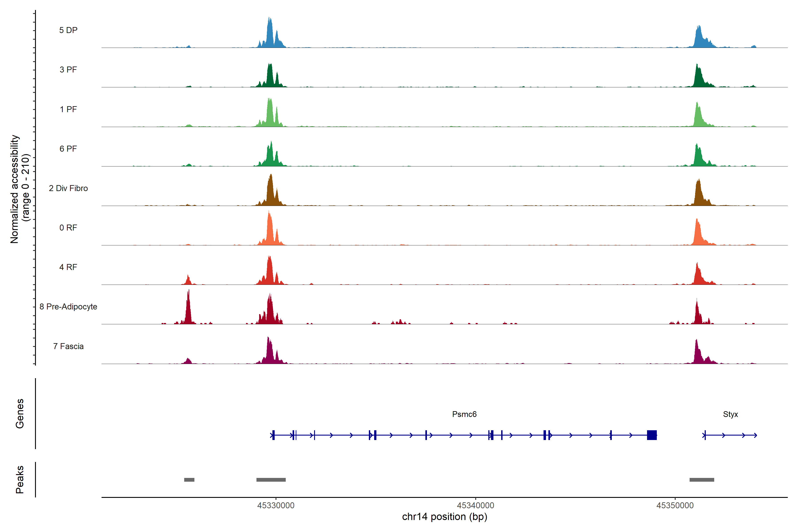Viewport: 798px width, 532px height.
Task: Click the 3 PF track label
Action: coord(68,70)
